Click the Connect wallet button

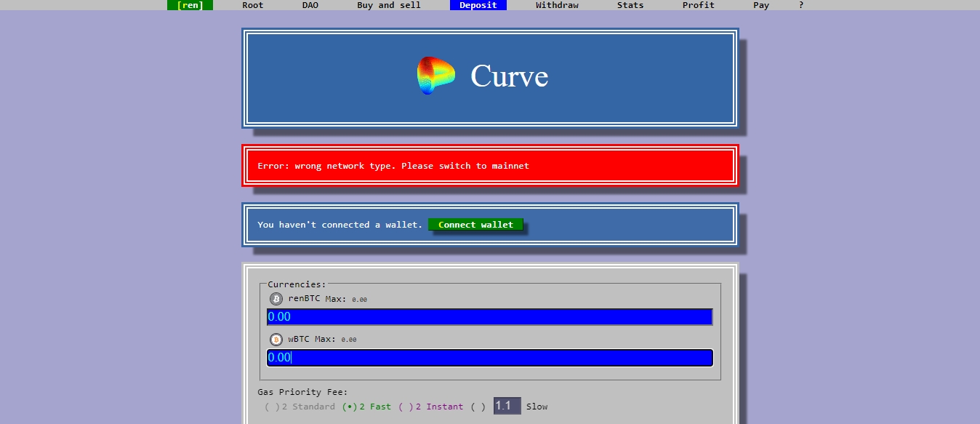pyautogui.click(x=475, y=225)
